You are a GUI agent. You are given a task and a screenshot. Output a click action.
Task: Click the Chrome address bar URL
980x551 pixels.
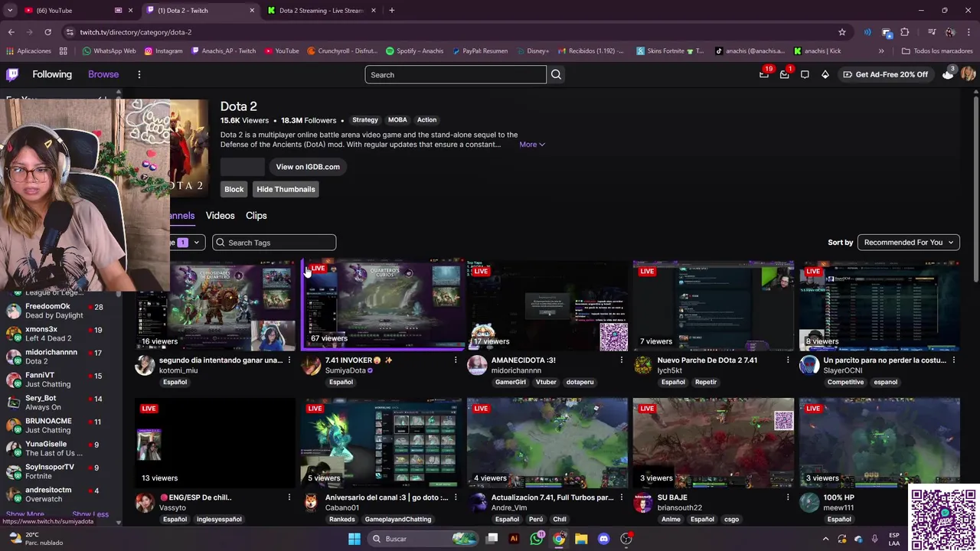coord(136,32)
